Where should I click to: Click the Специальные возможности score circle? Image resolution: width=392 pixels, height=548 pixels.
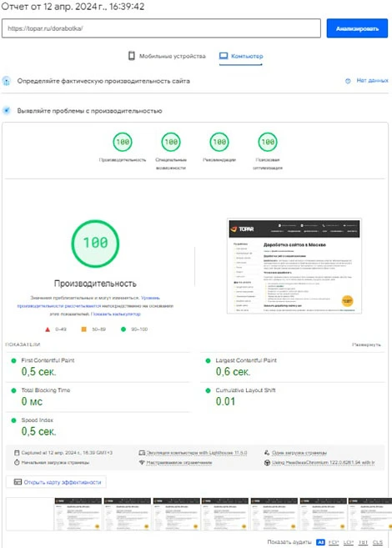click(171, 142)
